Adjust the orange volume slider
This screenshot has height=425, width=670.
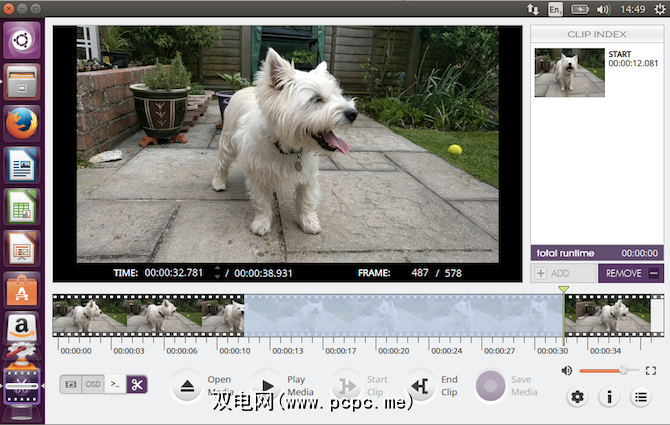[x=623, y=370]
